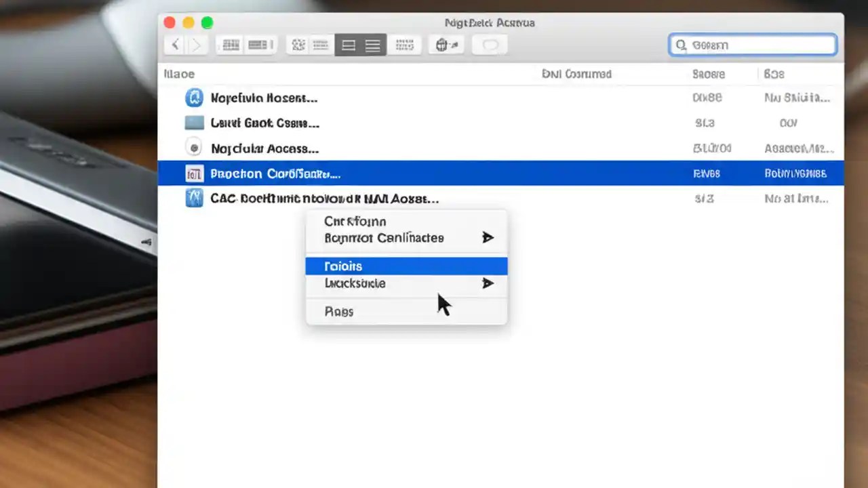Click the forward navigation arrow
The image size is (868, 488).
(x=195, y=45)
